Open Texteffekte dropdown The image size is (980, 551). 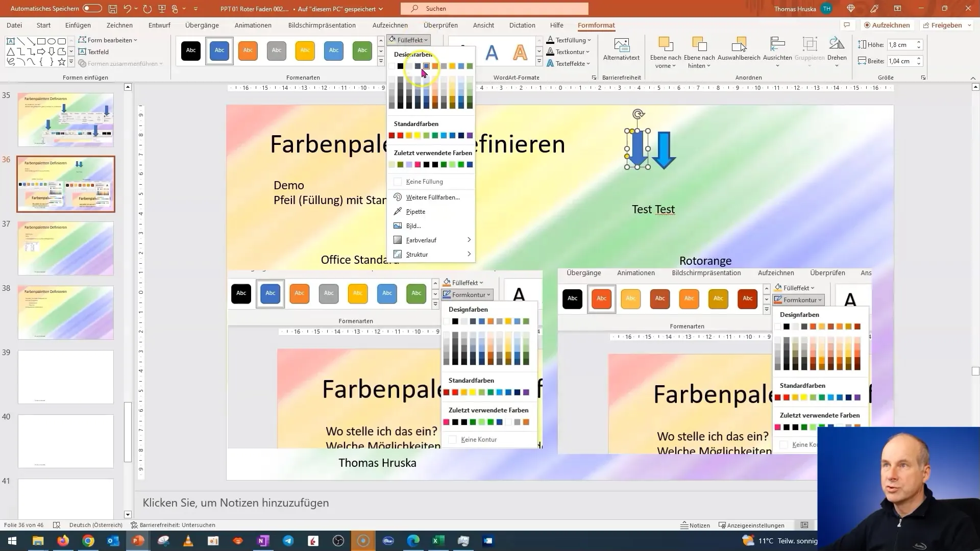point(569,63)
